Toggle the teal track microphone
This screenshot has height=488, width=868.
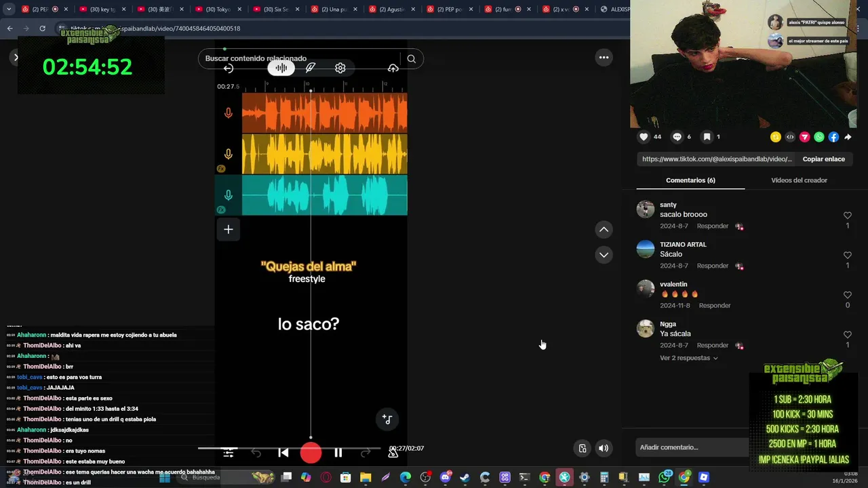229,195
